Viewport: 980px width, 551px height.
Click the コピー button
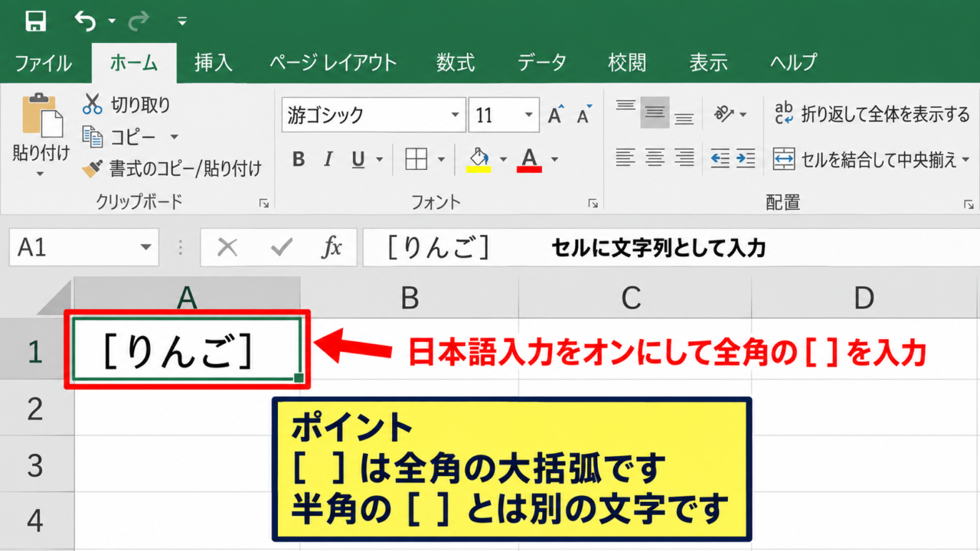click(x=120, y=137)
